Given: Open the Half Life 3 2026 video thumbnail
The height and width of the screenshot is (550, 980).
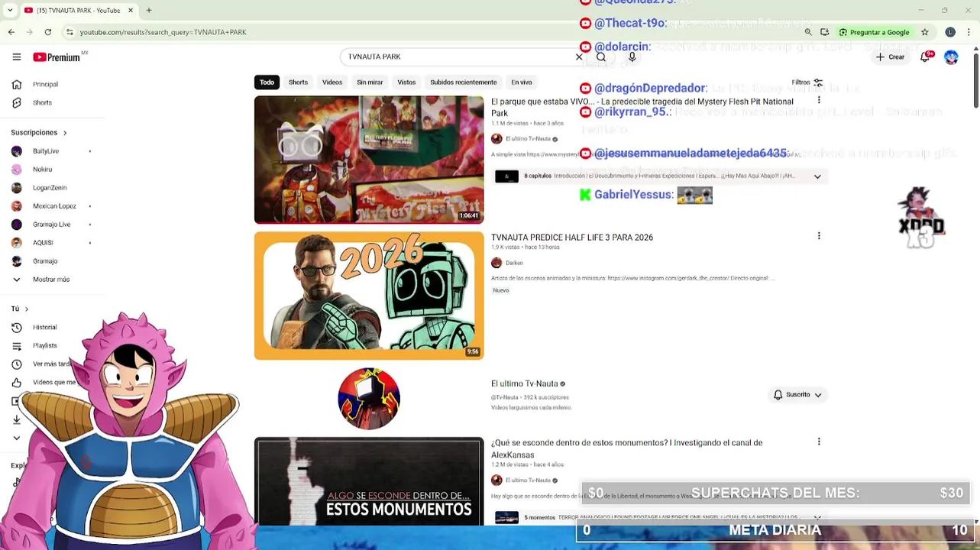Looking at the screenshot, I should pos(369,296).
